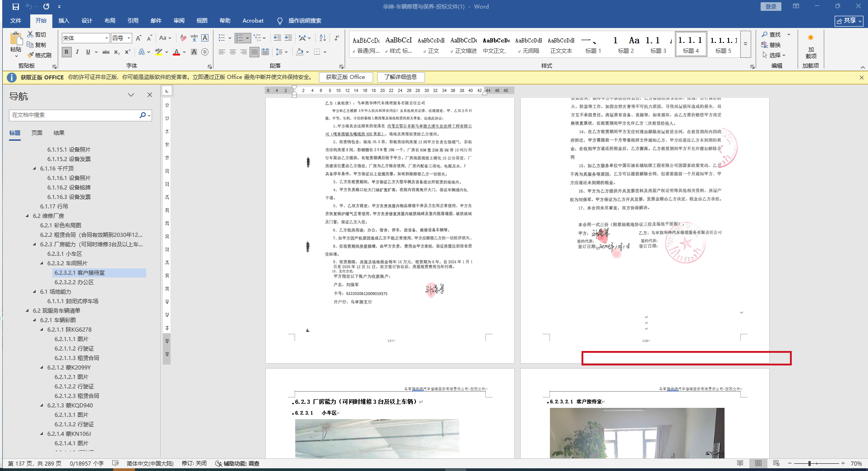Switch to the 布局 Layout ribbon tab
The image size is (868, 471).
(110, 21)
